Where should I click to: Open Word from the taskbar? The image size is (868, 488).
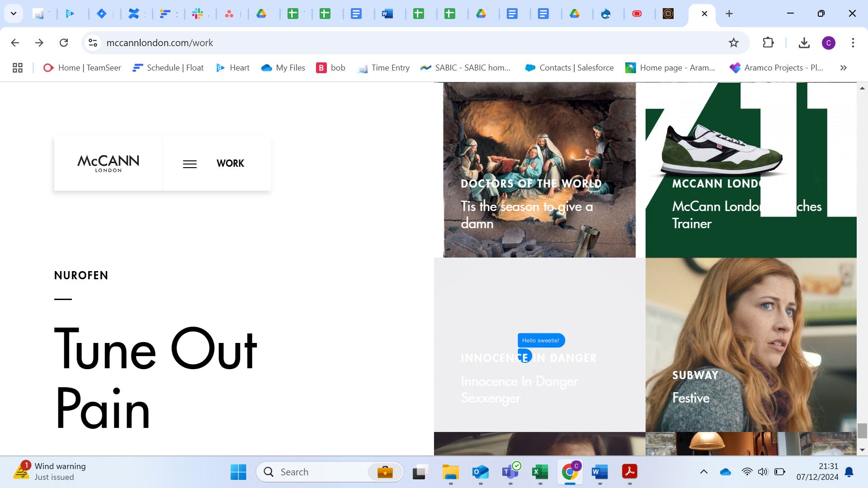pos(599,472)
